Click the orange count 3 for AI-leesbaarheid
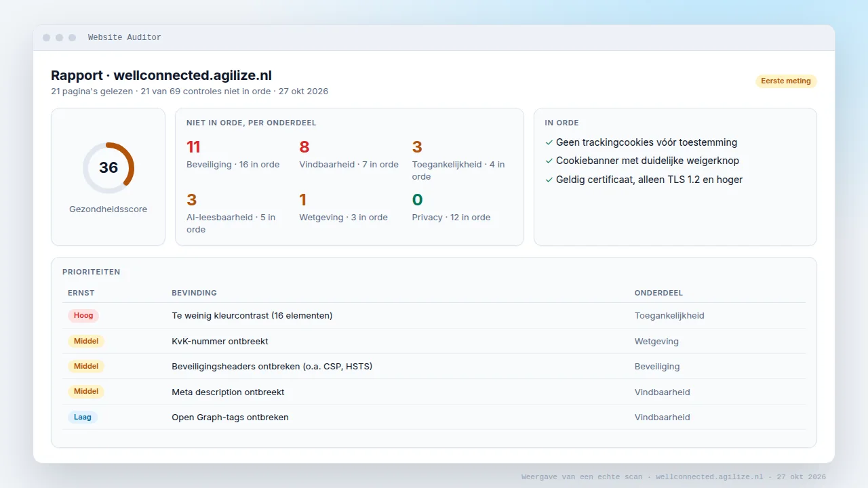Screen dimensions: 868x488 191,200
